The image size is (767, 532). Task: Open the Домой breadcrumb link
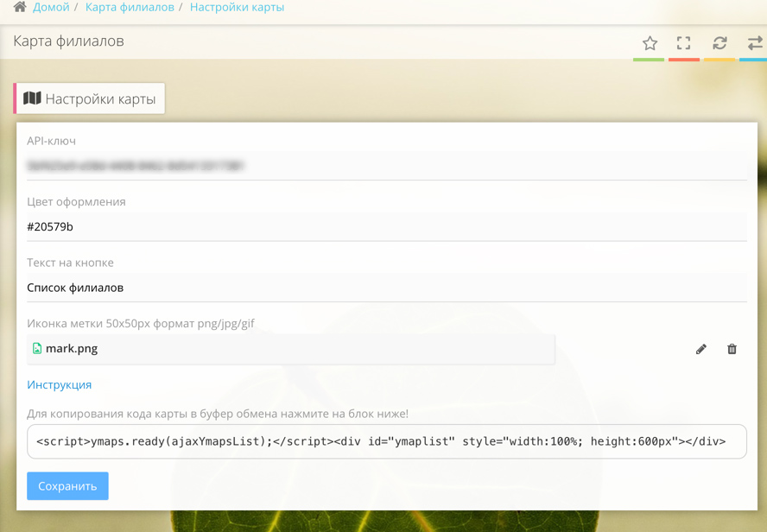tap(51, 7)
